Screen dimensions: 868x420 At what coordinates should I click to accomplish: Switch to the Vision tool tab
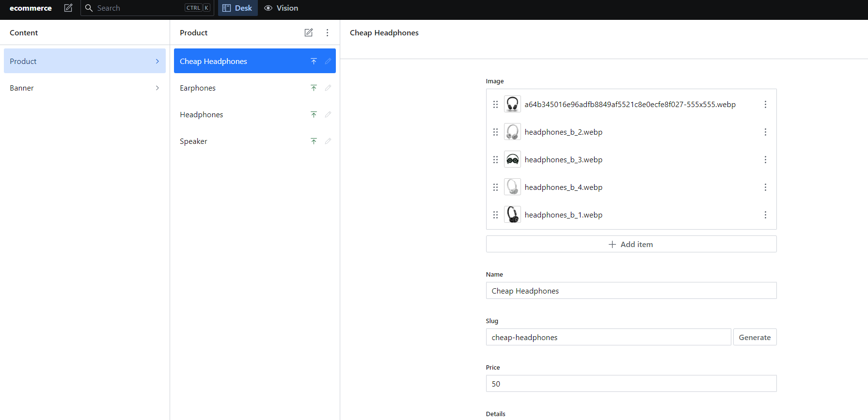point(281,8)
